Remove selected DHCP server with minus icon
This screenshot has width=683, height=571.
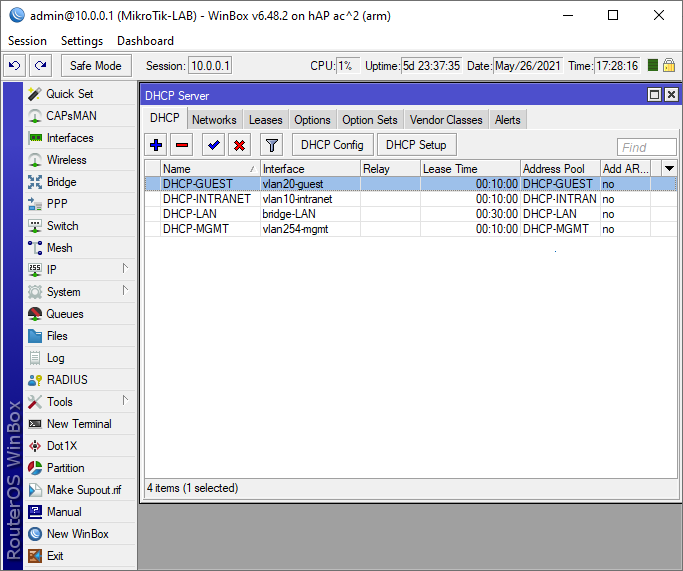tap(182, 145)
